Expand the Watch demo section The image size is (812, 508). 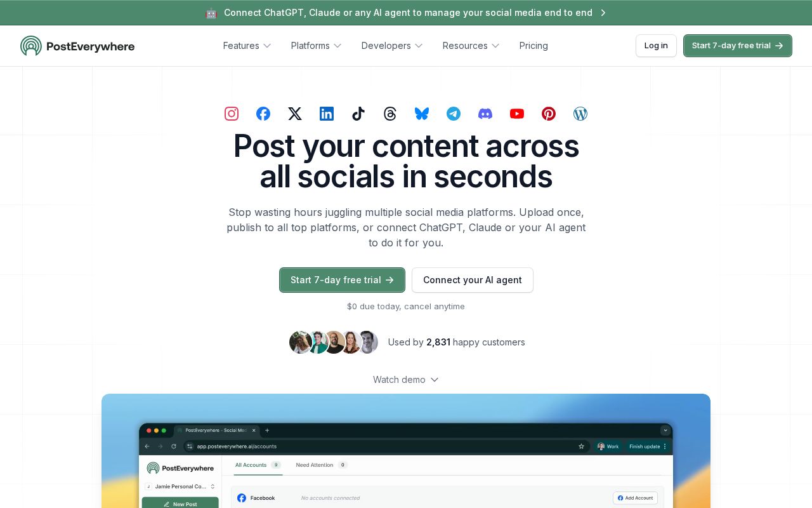406,380
